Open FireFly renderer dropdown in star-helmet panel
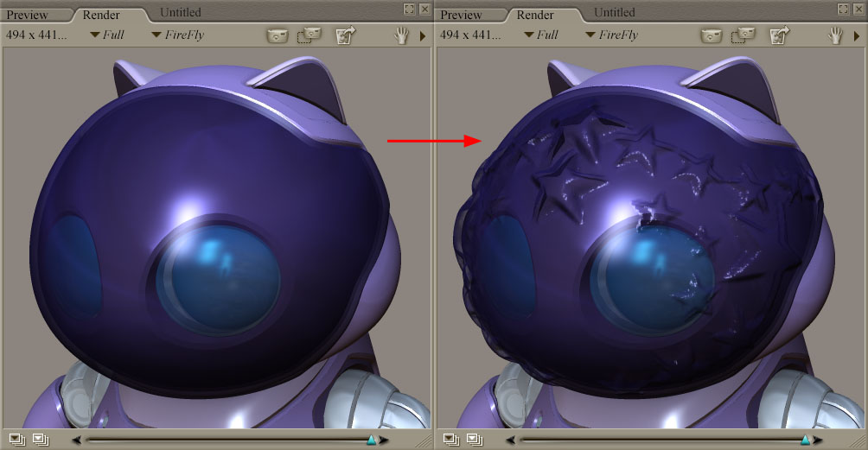Screen dimensions: 868x450 click(x=612, y=35)
